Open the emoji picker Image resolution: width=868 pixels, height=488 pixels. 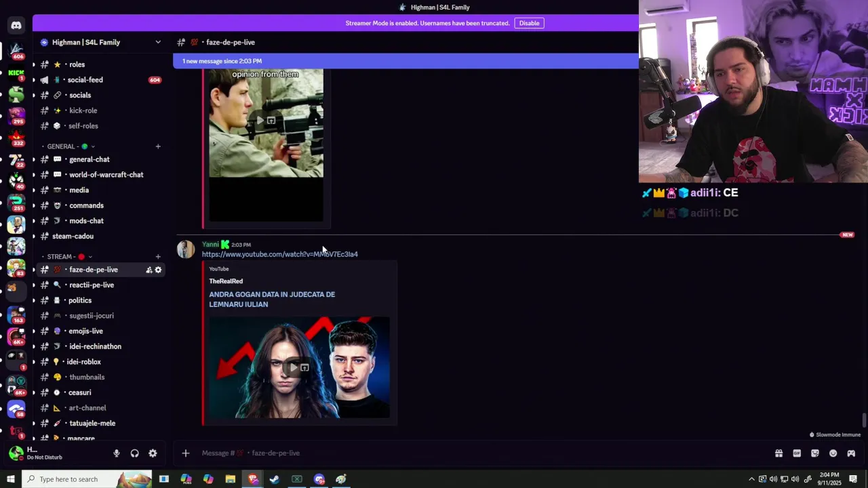click(x=833, y=453)
